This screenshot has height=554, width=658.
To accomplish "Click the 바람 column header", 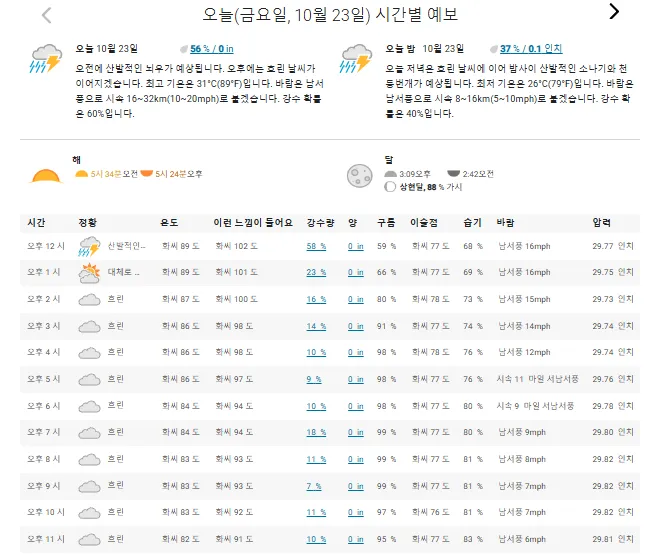I will tap(505, 222).
